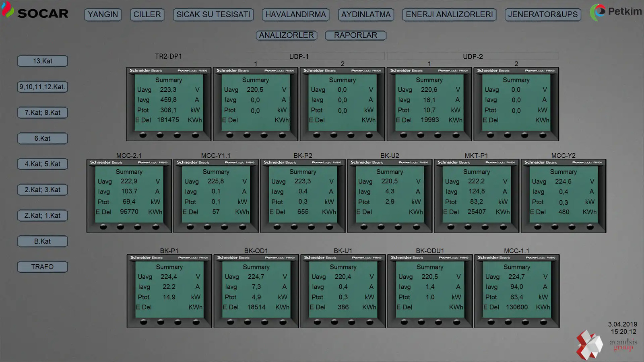Image resolution: width=644 pixels, height=362 pixels.
Task: Go to the HAVALANDIRMA page
Action: point(295,14)
